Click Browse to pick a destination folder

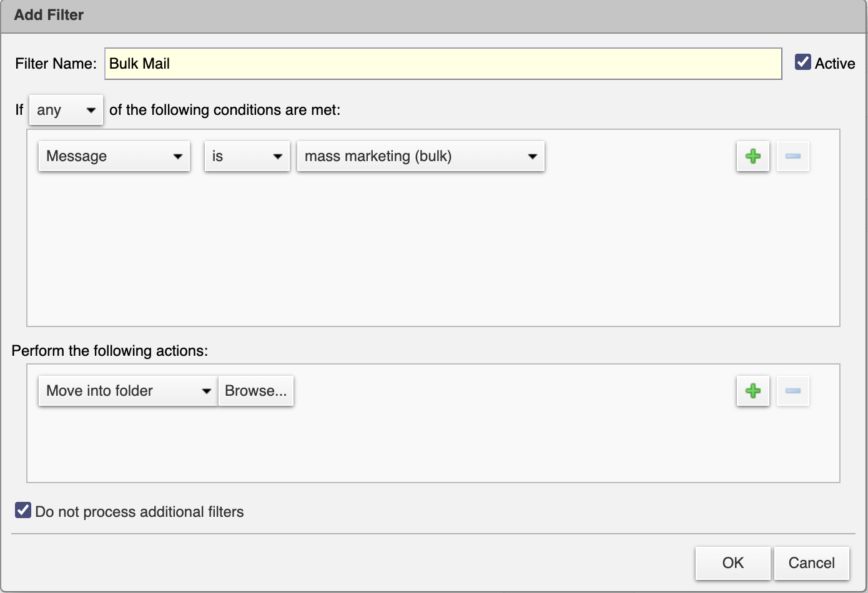tap(256, 391)
